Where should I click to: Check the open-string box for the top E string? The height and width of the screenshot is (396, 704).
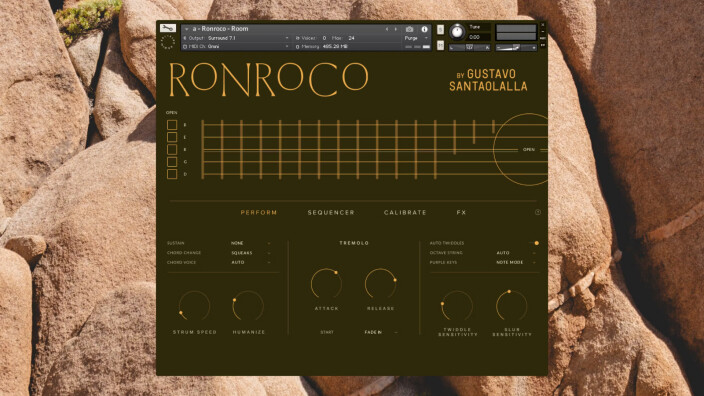172,137
